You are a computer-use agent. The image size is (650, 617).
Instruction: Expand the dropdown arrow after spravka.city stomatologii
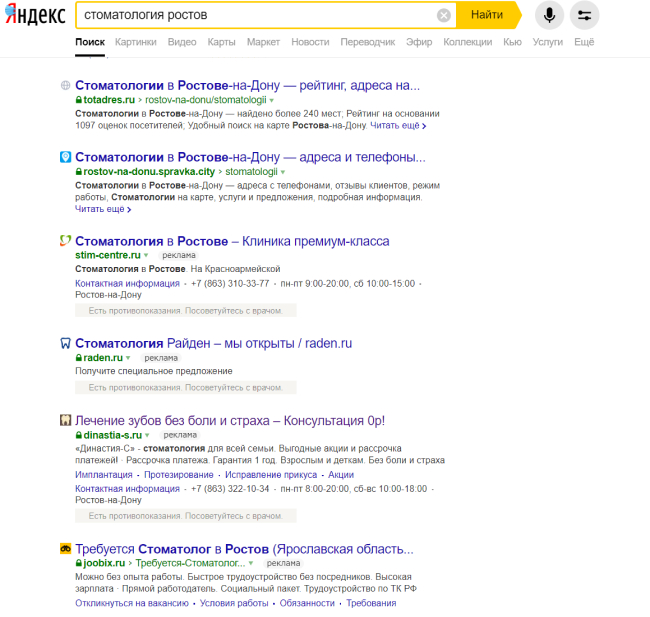pyautogui.click(x=283, y=172)
